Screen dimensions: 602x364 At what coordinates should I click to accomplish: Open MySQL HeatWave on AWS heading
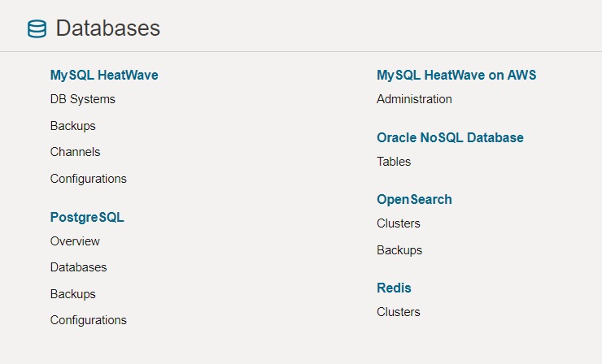456,75
